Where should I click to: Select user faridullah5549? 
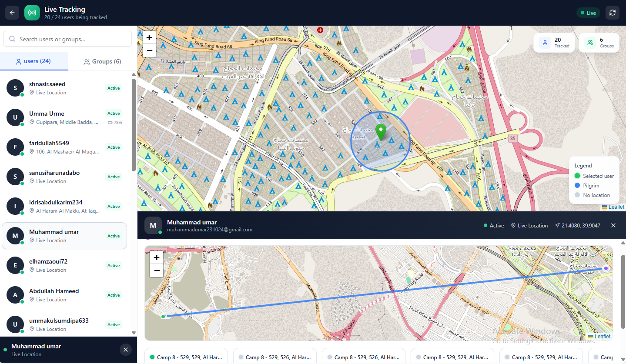[x=64, y=147]
